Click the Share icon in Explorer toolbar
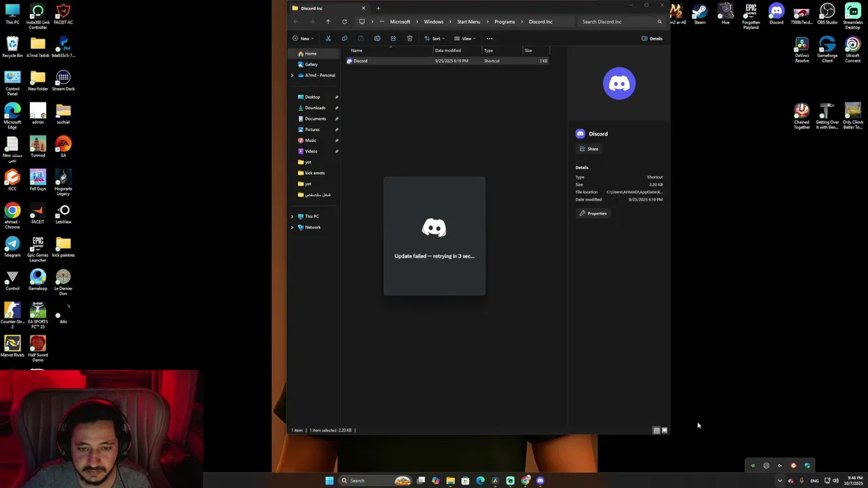 pos(393,39)
